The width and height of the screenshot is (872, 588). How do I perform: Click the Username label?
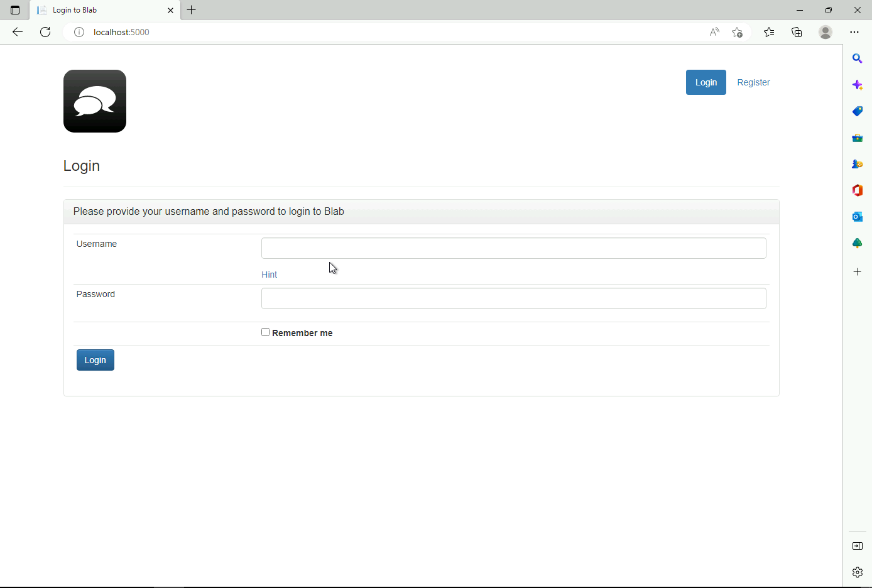pos(97,244)
